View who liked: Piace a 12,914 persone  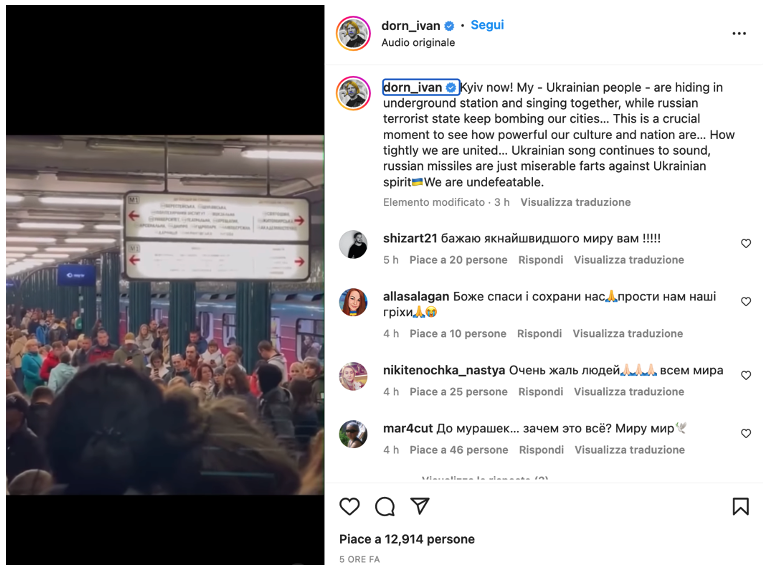[407, 539]
